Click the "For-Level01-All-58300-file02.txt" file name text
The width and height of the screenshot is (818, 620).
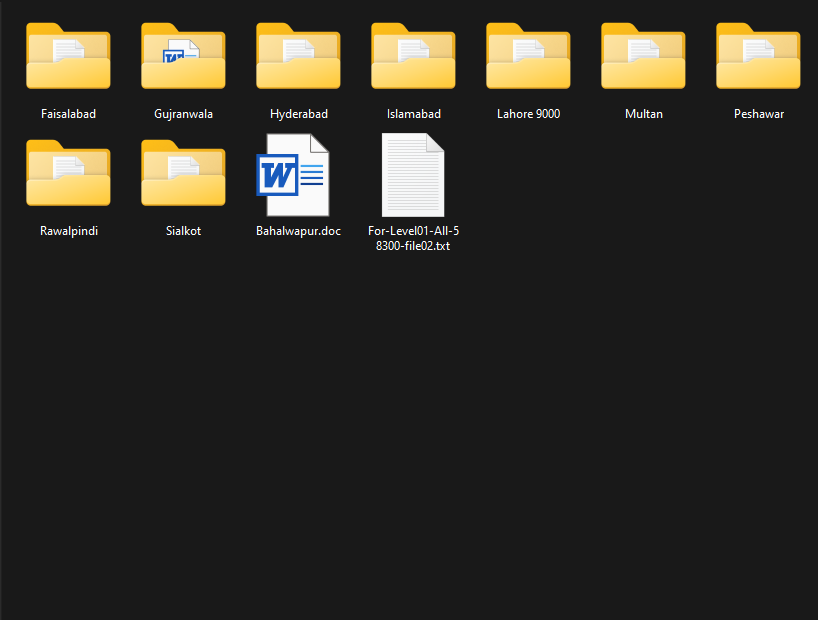413,238
